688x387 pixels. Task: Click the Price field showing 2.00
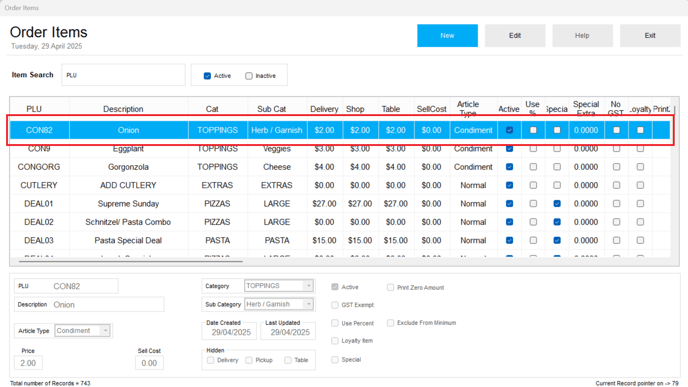point(28,363)
